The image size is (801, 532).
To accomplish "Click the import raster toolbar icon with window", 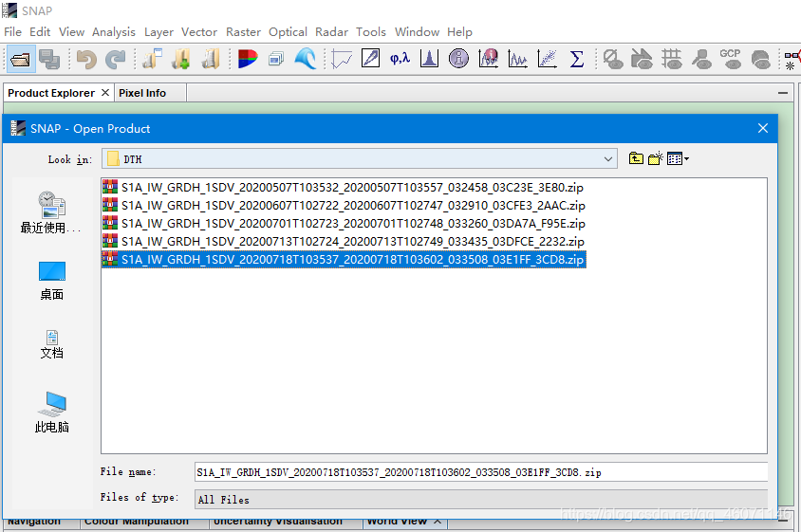I will pos(152,59).
